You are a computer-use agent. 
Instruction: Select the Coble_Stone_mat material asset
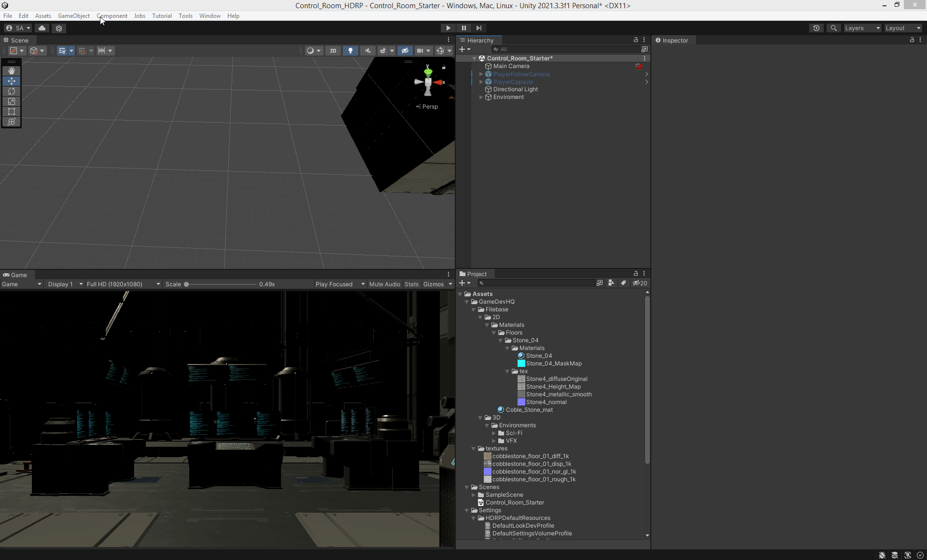(x=529, y=410)
